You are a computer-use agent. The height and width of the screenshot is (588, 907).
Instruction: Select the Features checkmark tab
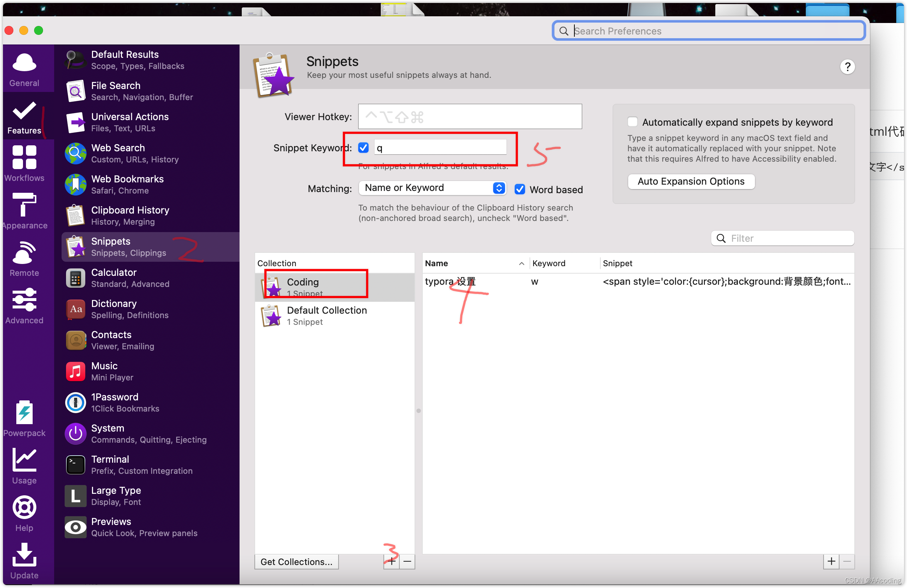pos(24,117)
